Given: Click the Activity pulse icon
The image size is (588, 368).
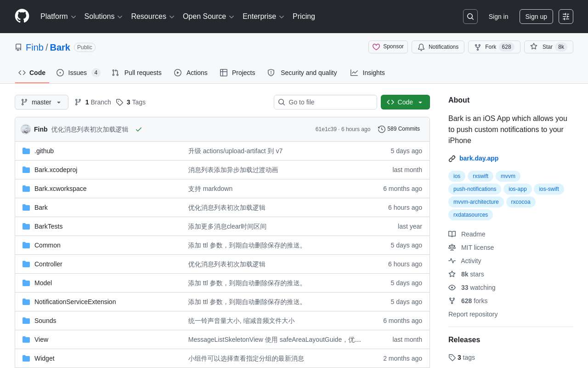Looking at the screenshot, I should pyautogui.click(x=452, y=261).
